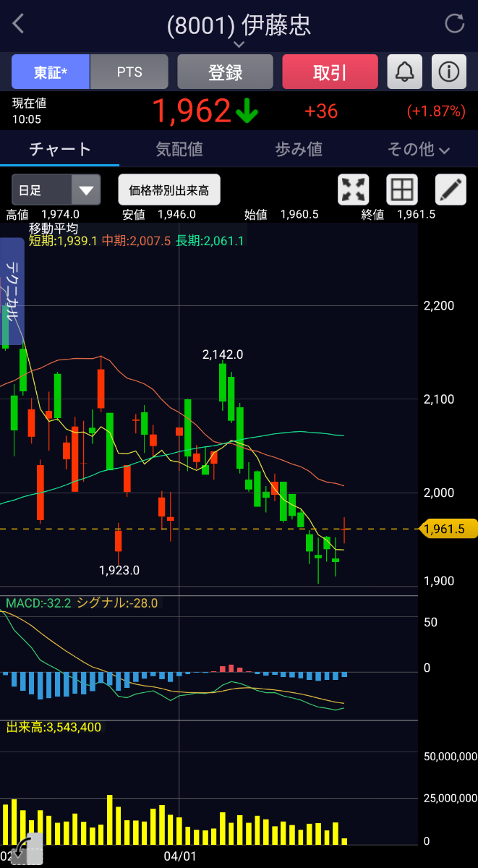Screen dimensions: 478x868
Task: Open price alert bell notifications
Action: (x=404, y=72)
